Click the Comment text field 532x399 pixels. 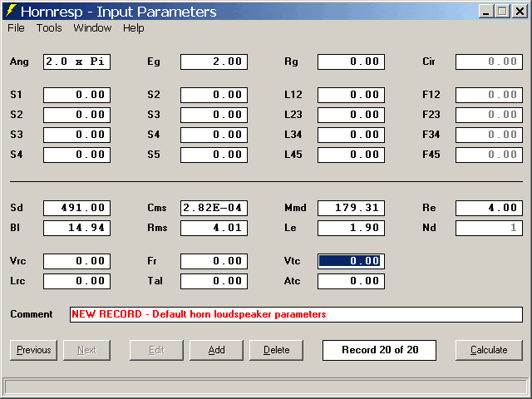pos(296,314)
